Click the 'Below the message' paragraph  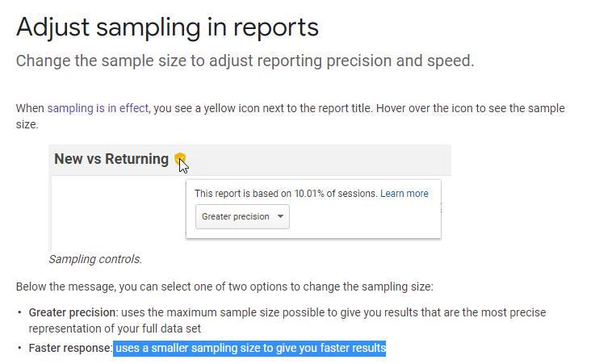[224, 287]
